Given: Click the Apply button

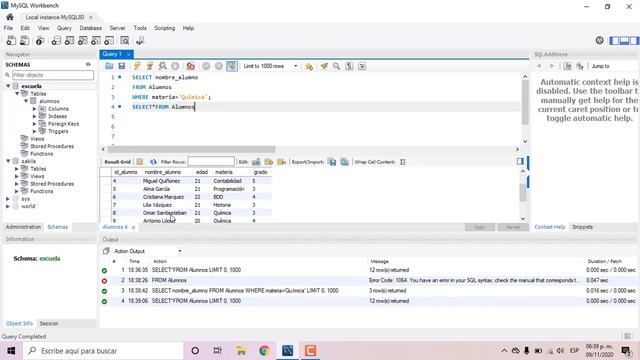Looking at the screenshot, I should [x=480, y=227].
